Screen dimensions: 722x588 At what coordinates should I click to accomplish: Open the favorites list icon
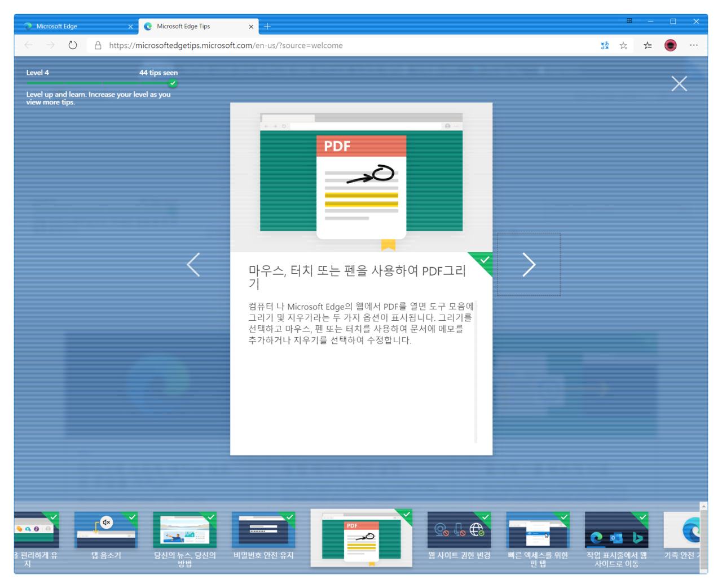click(648, 46)
